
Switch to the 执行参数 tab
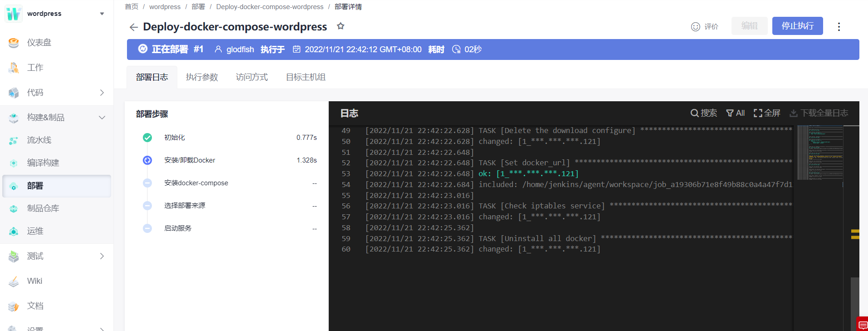202,77
